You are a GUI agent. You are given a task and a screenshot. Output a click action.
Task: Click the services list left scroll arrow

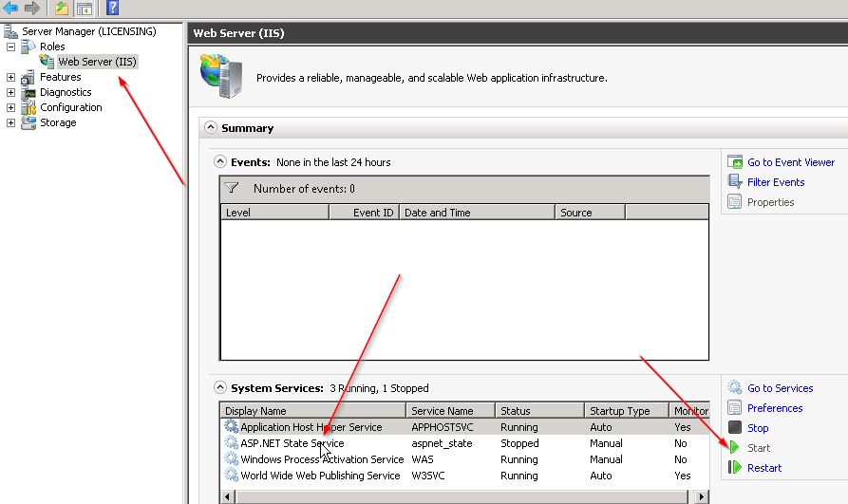228,496
